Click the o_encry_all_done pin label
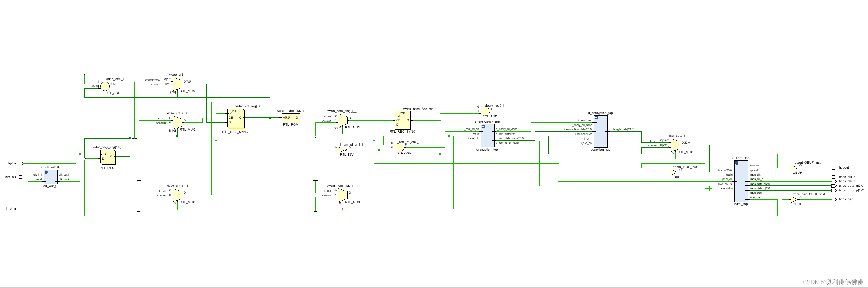Screen dimensions: 868x288 click(x=507, y=129)
